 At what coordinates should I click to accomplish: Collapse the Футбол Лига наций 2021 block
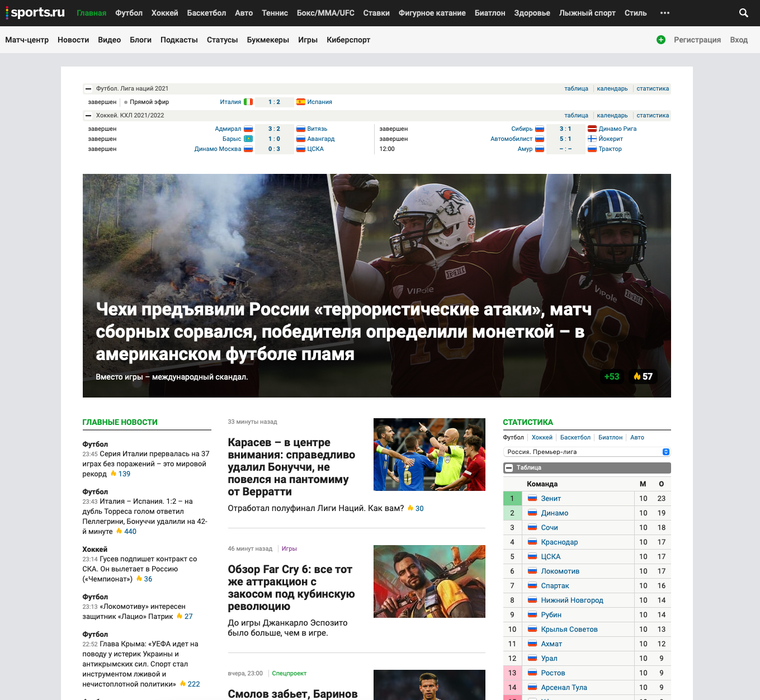[88, 89]
